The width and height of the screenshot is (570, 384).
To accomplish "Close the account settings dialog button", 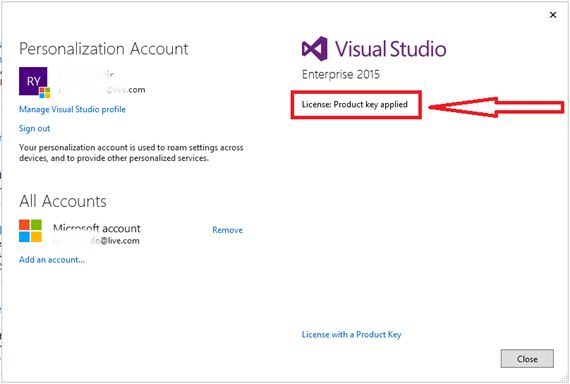I will point(527,359).
